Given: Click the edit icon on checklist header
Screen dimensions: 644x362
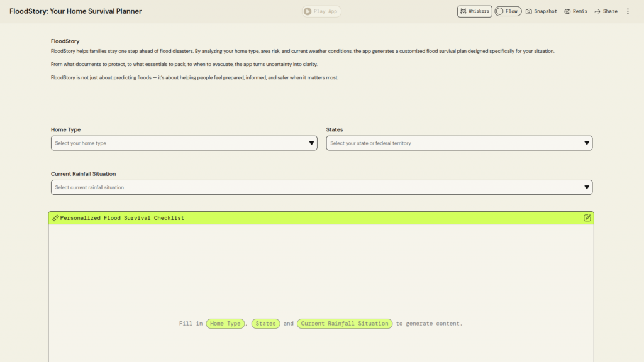Looking at the screenshot, I should click(x=587, y=218).
